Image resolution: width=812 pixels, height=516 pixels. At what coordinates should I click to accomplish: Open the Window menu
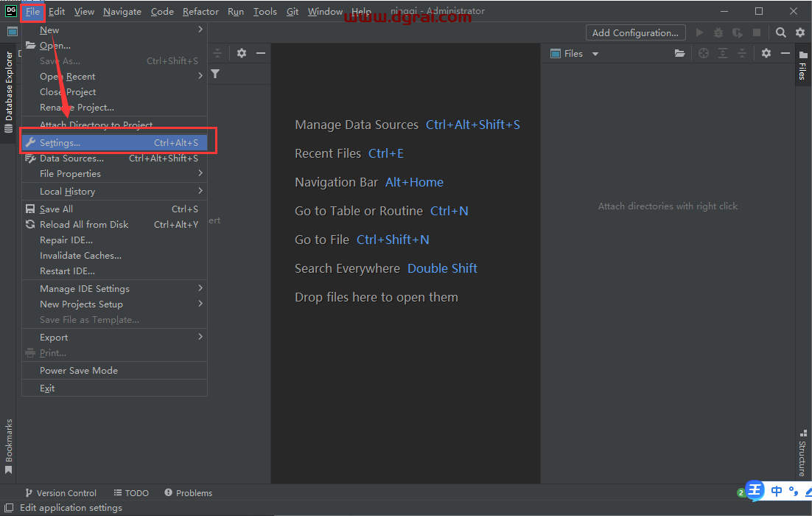[x=325, y=11]
